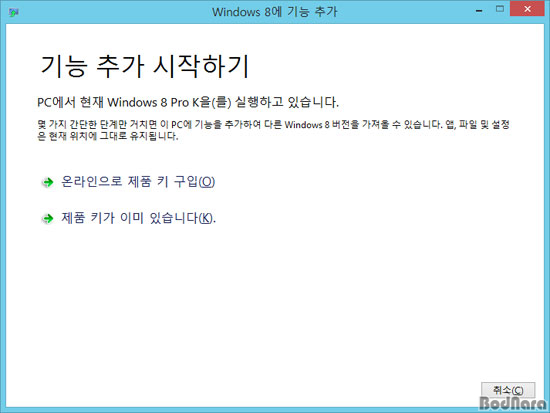Click the Windows 8 Pro K status sentence
The height and width of the screenshot is (413, 550).
tap(188, 102)
